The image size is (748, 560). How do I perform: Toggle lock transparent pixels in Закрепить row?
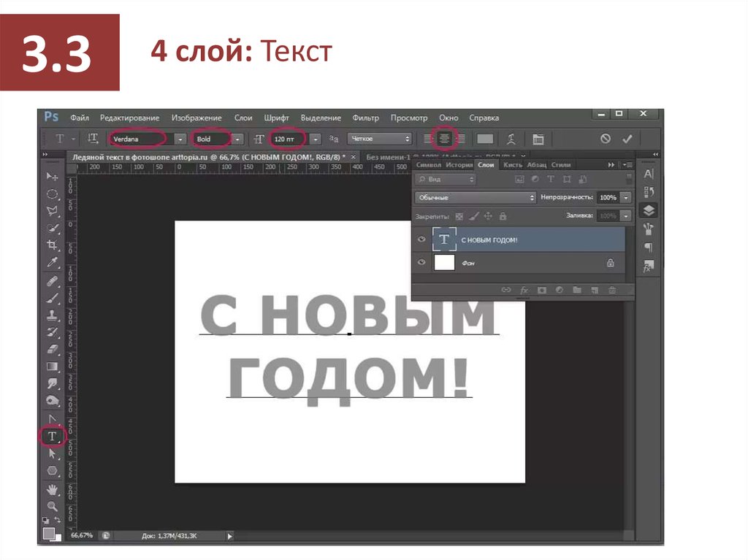click(x=459, y=216)
